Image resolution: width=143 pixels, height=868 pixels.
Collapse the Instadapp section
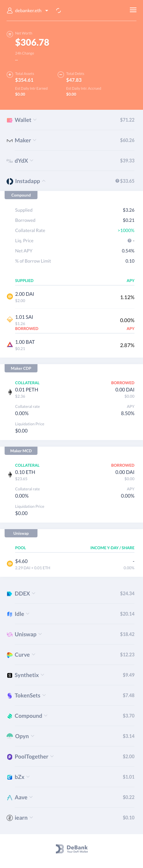(x=72, y=181)
